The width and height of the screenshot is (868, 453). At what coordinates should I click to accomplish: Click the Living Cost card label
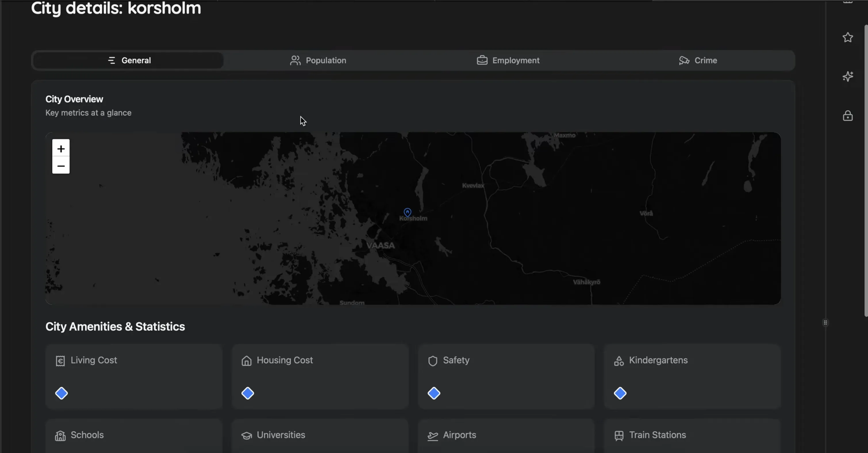[x=94, y=360]
